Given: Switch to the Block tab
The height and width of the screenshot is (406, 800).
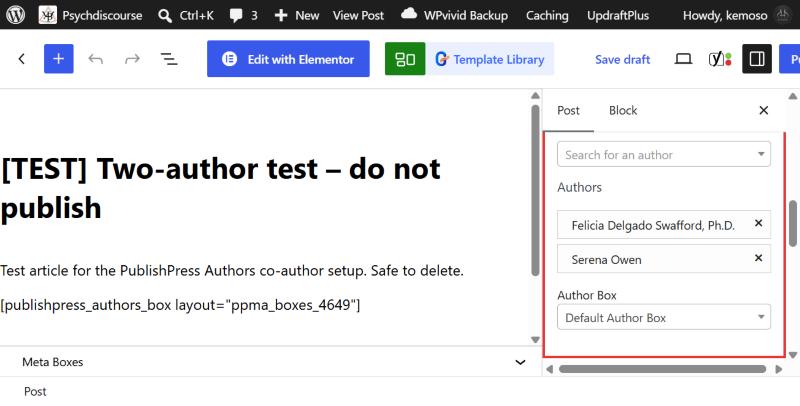Looking at the screenshot, I should pos(623,110).
